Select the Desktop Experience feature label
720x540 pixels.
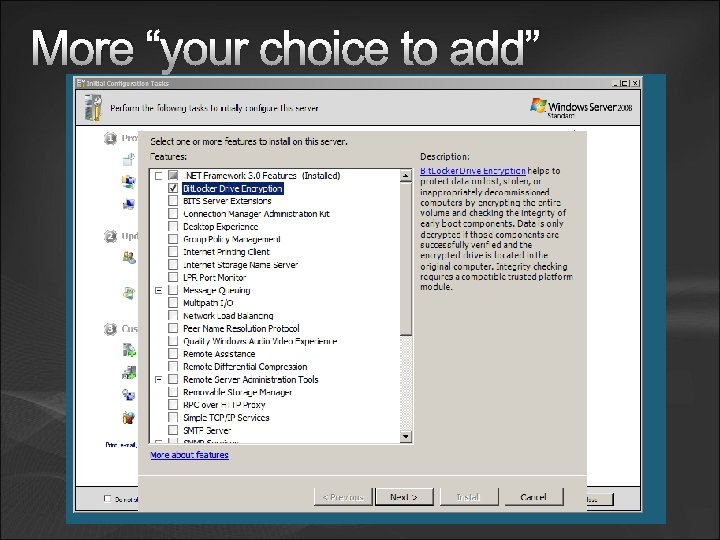point(220,226)
